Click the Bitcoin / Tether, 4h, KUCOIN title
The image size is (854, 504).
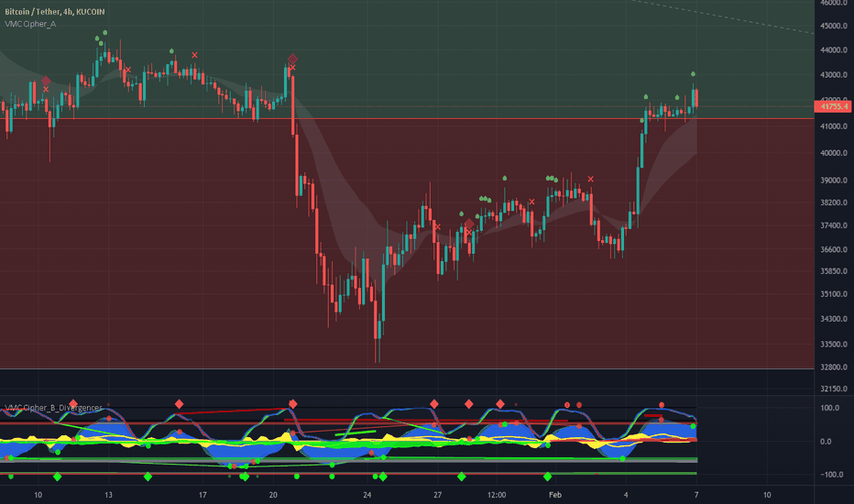(54, 11)
